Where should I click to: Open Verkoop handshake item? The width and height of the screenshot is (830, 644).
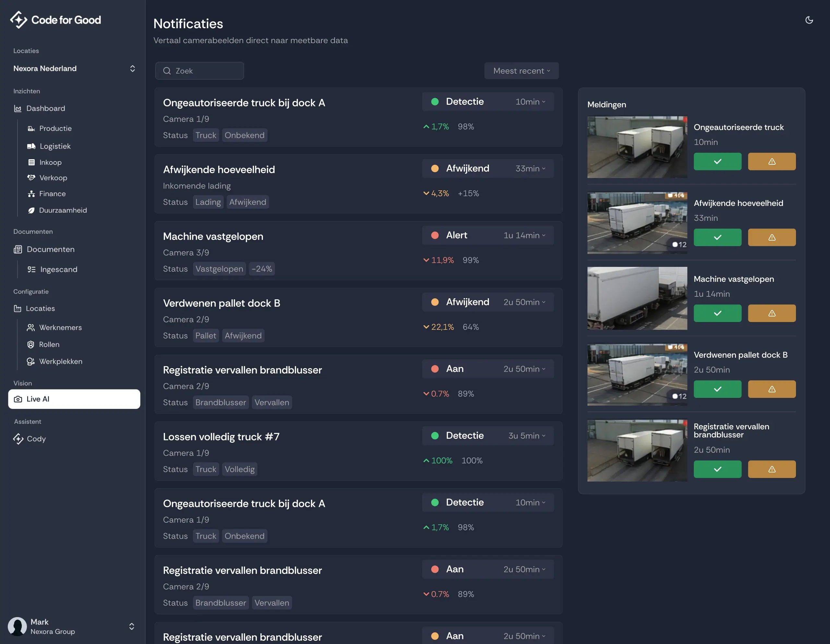click(53, 178)
